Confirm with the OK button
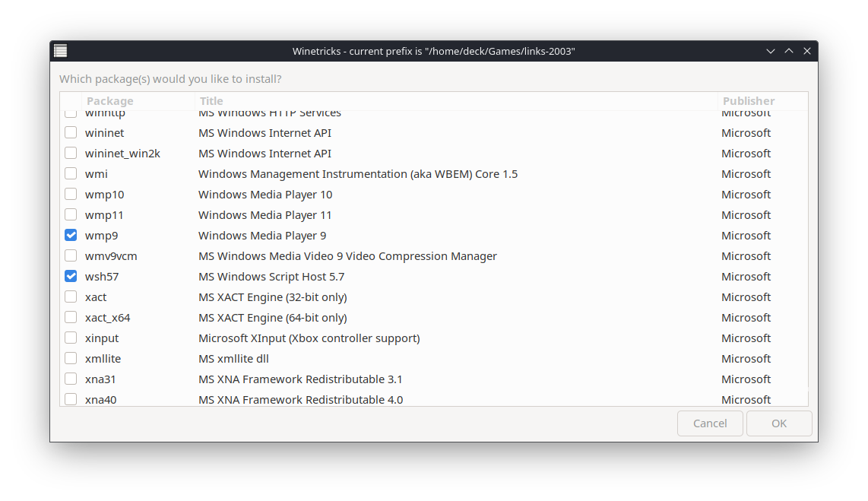868x501 pixels. point(779,423)
